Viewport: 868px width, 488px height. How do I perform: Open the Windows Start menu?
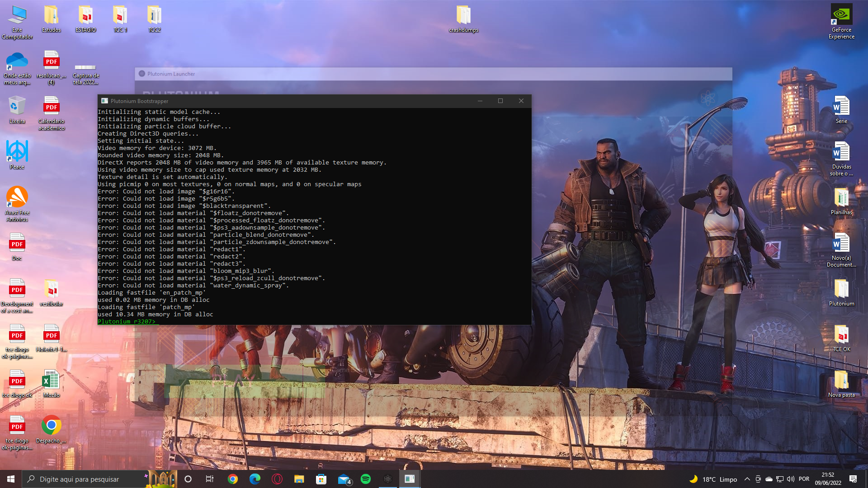tap(11, 479)
